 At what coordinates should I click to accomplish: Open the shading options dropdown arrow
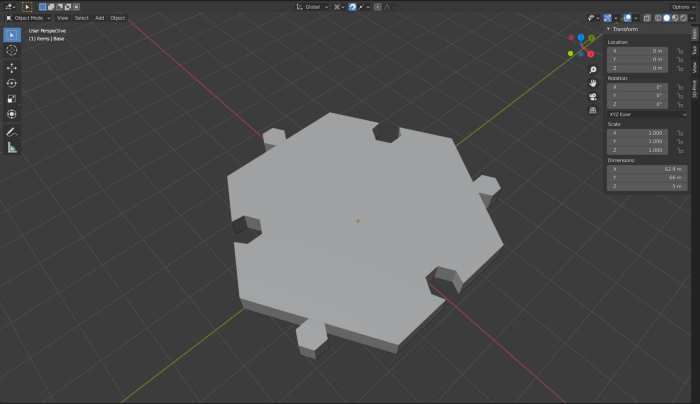pos(692,18)
